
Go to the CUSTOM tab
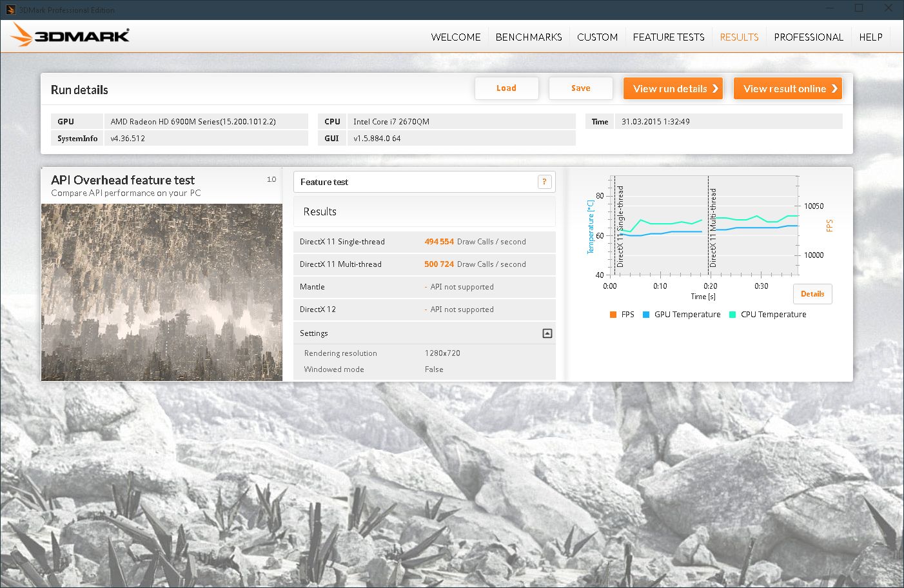[x=597, y=37]
